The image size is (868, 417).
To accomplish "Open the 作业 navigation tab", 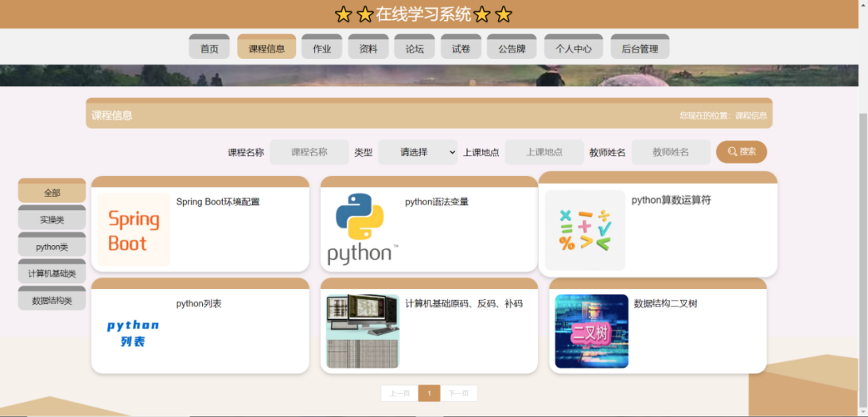I will tap(321, 49).
